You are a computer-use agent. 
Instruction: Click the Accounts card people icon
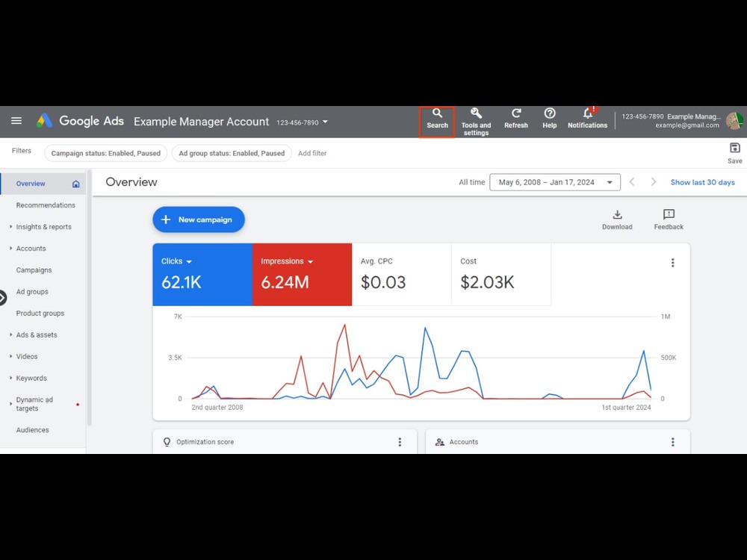point(440,442)
